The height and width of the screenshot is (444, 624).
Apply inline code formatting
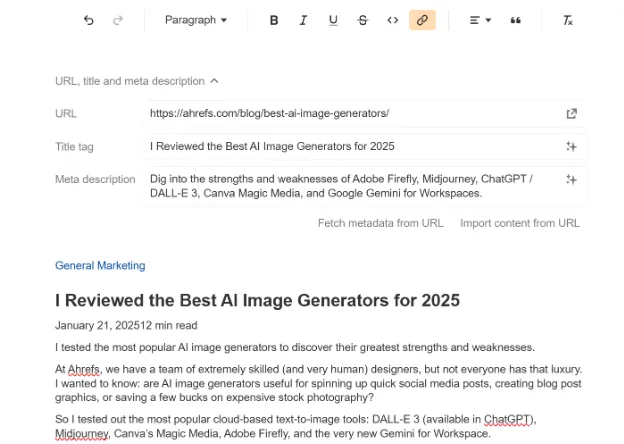(x=392, y=20)
